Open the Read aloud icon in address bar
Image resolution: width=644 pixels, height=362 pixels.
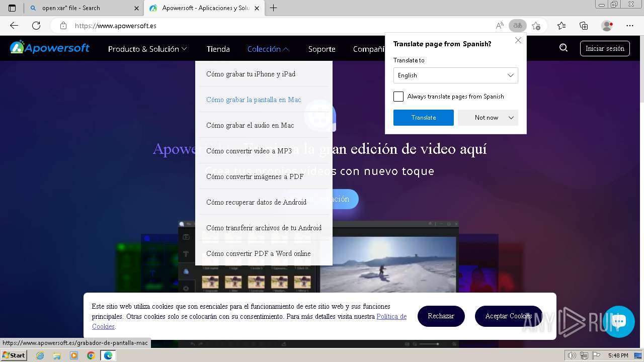pos(500,26)
